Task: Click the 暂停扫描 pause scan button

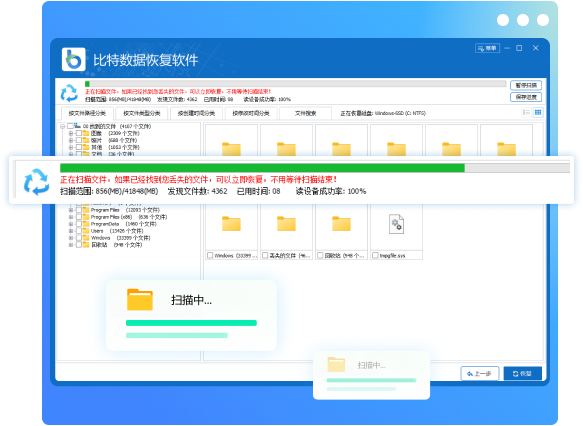Action: 526,85
